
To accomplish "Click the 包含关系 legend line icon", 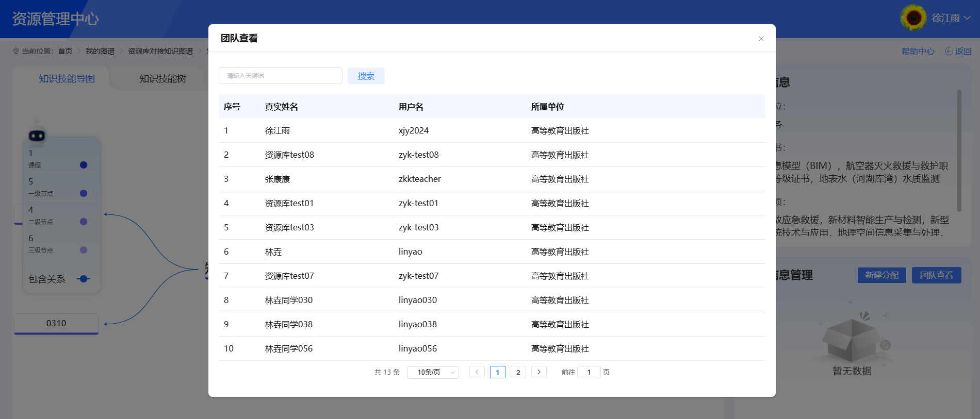I will pyautogui.click(x=84, y=279).
